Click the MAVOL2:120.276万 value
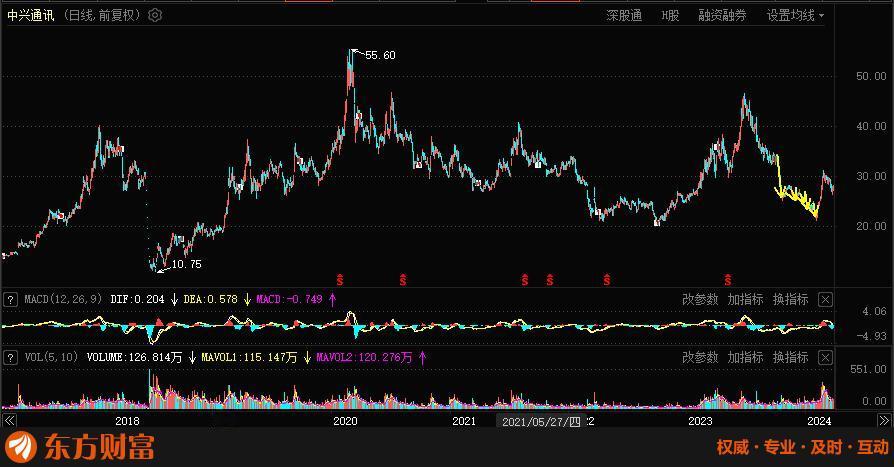Screen dimensions: 894x467 [364, 358]
